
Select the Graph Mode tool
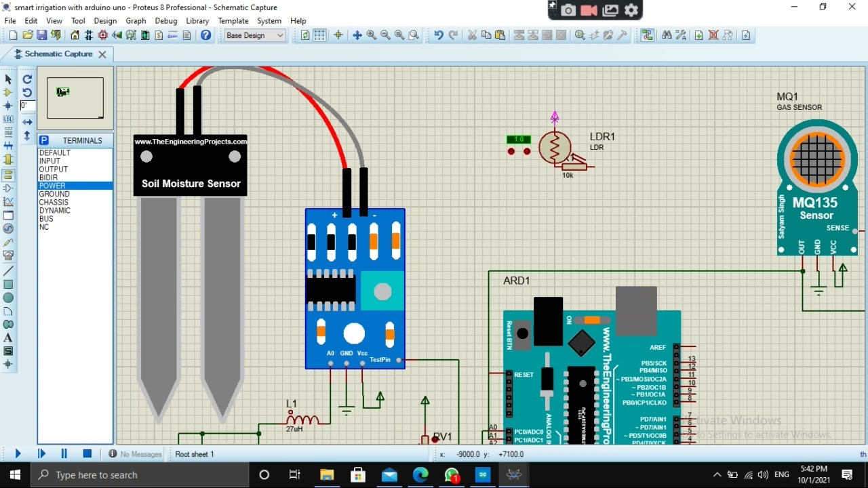8,202
